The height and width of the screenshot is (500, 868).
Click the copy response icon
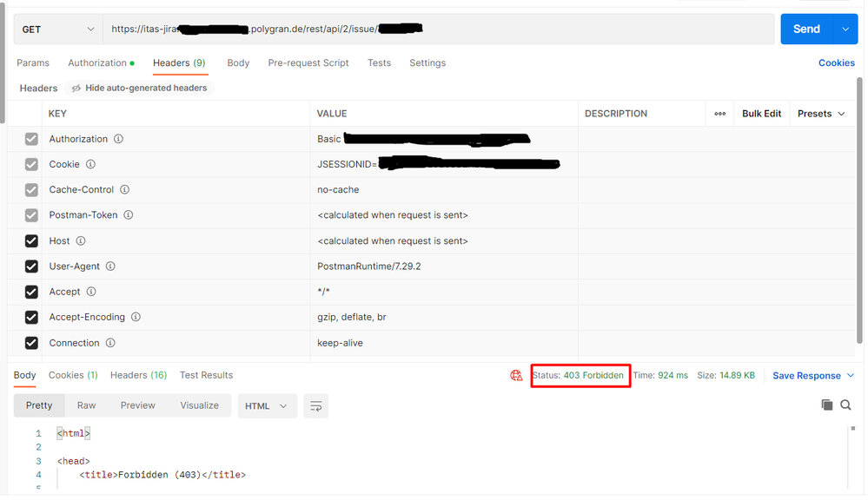[x=826, y=405]
